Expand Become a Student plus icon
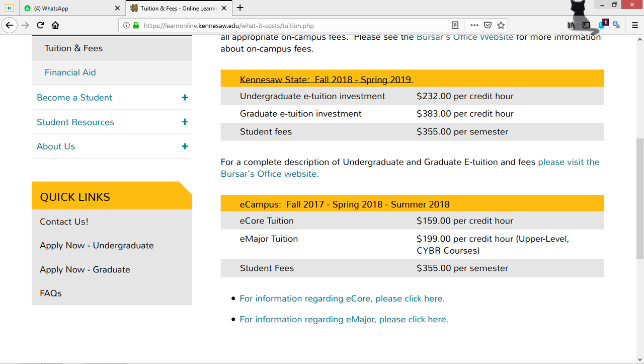This screenshot has width=644, height=364. pos(185,98)
